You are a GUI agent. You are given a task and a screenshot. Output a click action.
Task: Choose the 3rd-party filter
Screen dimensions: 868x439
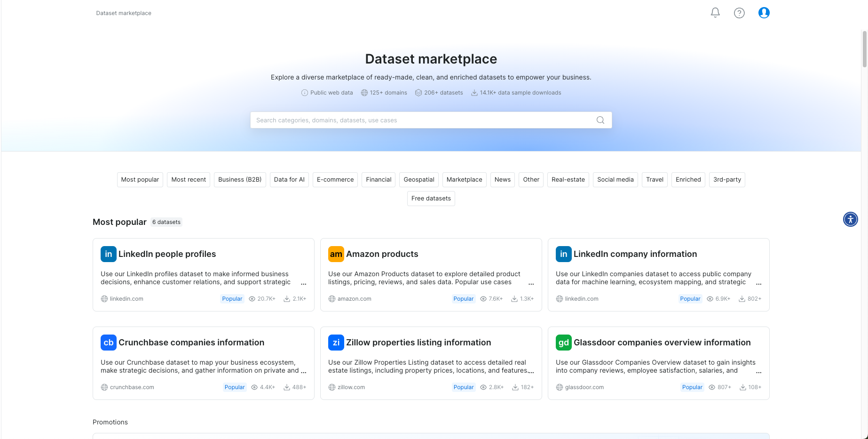tap(727, 180)
